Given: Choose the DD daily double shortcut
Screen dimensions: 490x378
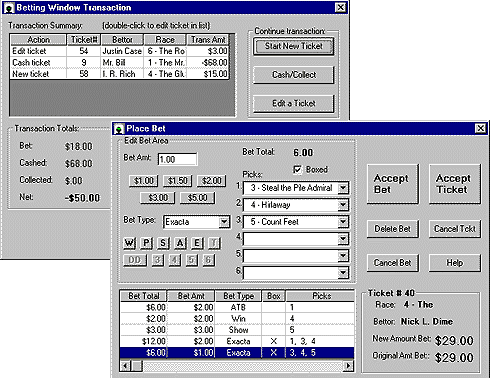Looking at the screenshot, I should point(135,260).
